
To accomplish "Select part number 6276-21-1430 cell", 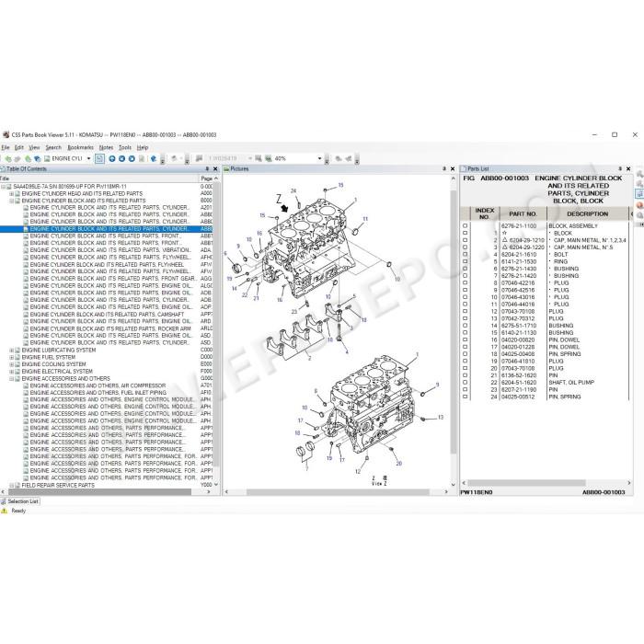I will (519, 269).
